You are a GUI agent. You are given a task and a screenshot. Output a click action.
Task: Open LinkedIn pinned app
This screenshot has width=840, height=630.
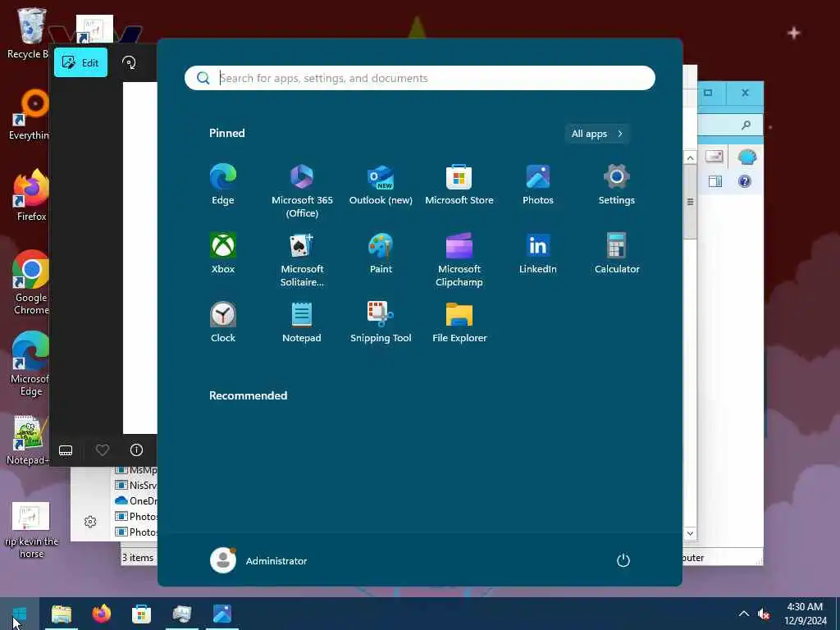tap(538, 253)
